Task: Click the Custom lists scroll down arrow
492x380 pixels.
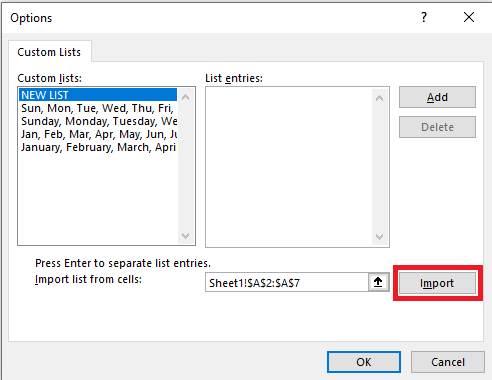Action: [186, 236]
